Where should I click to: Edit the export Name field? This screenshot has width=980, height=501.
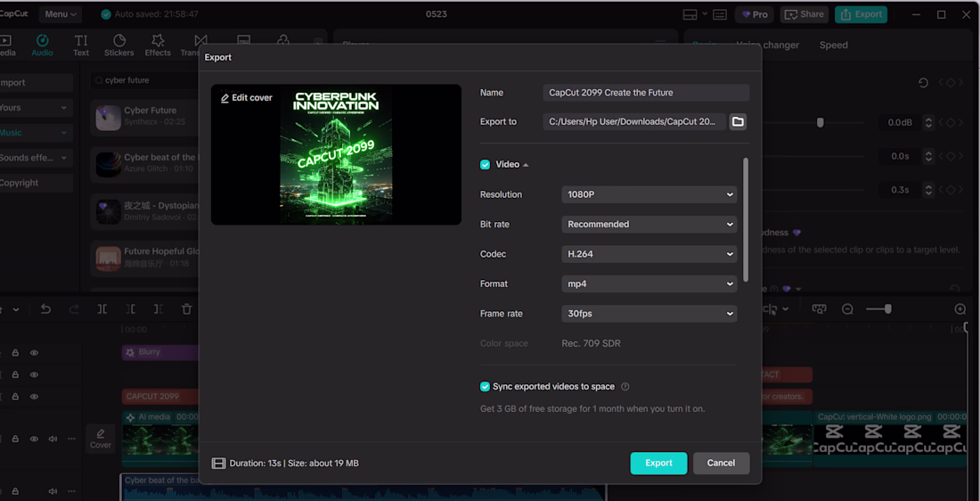pos(646,93)
